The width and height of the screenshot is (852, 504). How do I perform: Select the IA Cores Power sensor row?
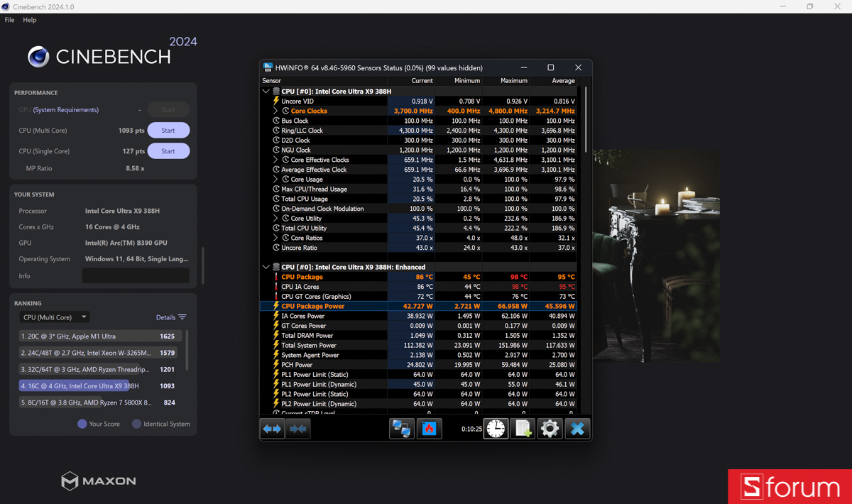[x=419, y=316]
